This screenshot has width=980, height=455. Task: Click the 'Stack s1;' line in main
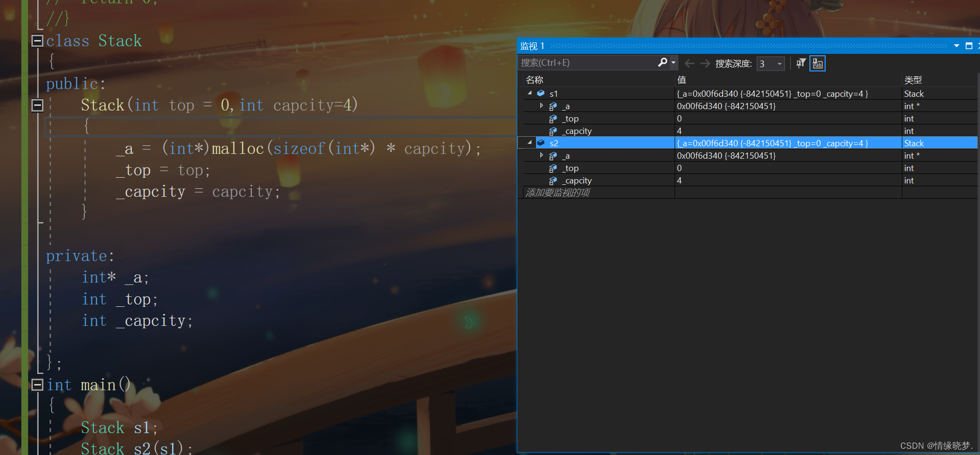119,428
